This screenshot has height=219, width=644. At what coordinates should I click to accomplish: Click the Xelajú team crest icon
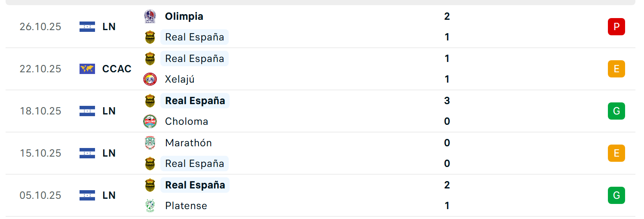pyautogui.click(x=150, y=79)
